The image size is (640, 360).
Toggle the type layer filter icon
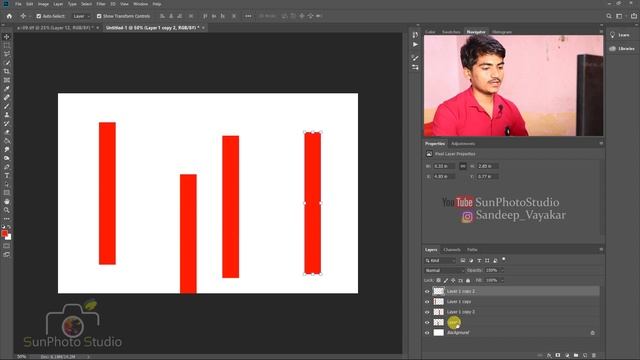pos(479,260)
